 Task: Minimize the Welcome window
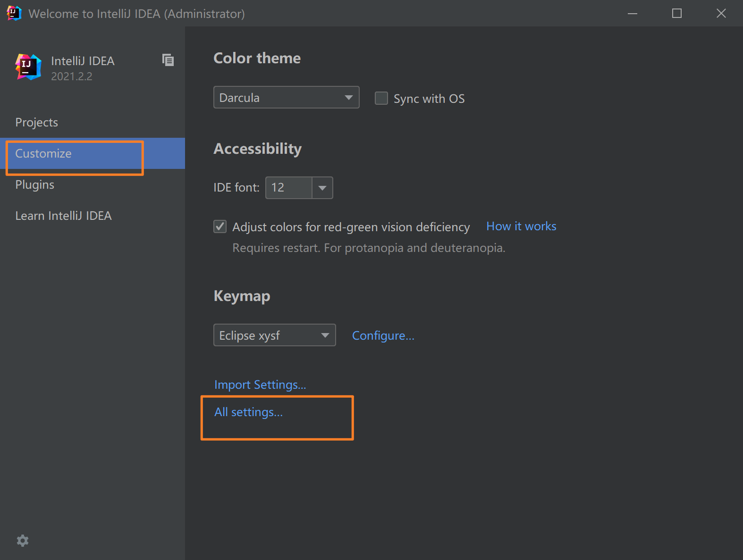[x=633, y=13]
